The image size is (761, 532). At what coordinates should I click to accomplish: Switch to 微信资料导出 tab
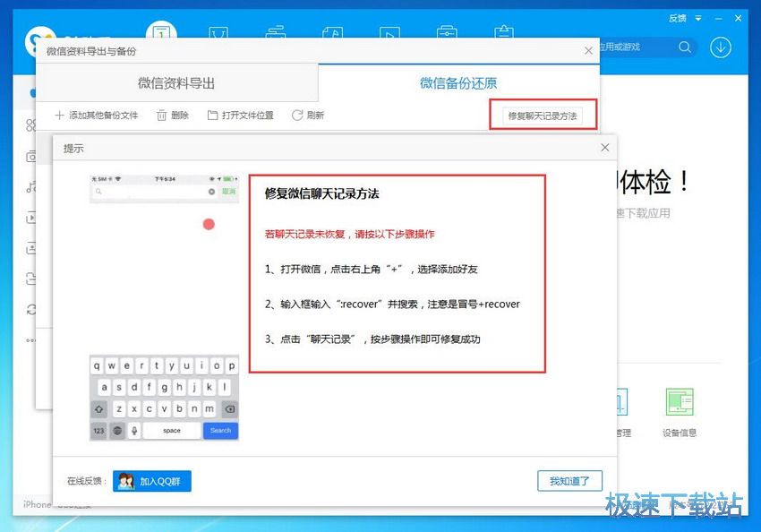pyautogui.click(x=176, y=83)
